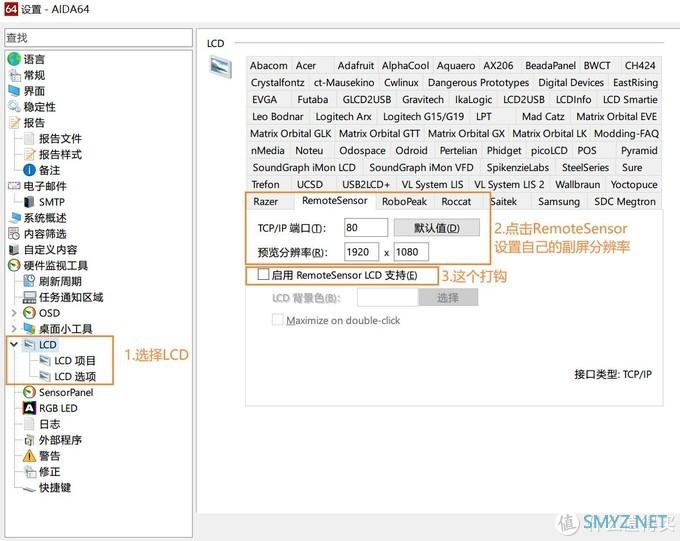Image resolution: width=680 pixels, height=541 pixels.
Task: Open the RoboPeak tab
Action: pos(404,202)
